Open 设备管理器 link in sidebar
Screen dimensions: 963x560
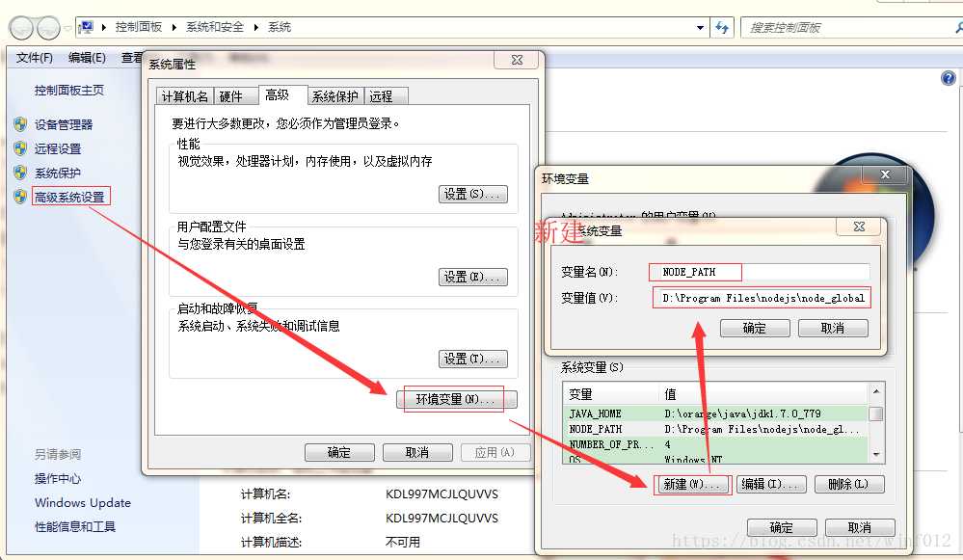[64, 124]
